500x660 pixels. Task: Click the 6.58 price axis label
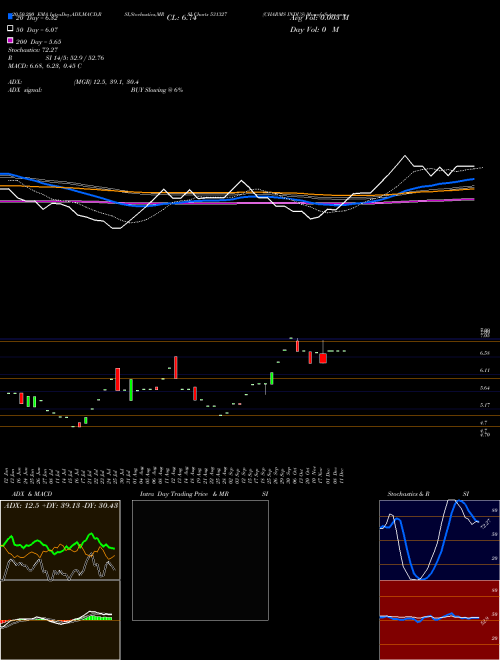pos(484,353)
